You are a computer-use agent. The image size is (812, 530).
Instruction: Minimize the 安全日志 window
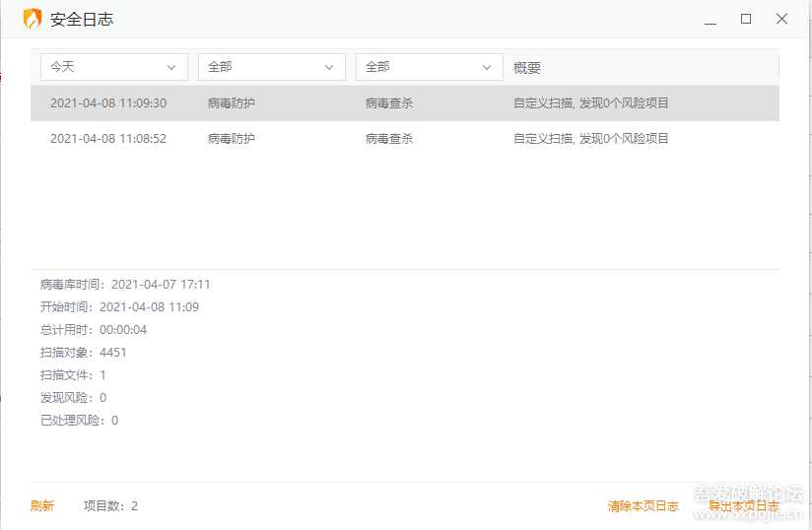710,19
